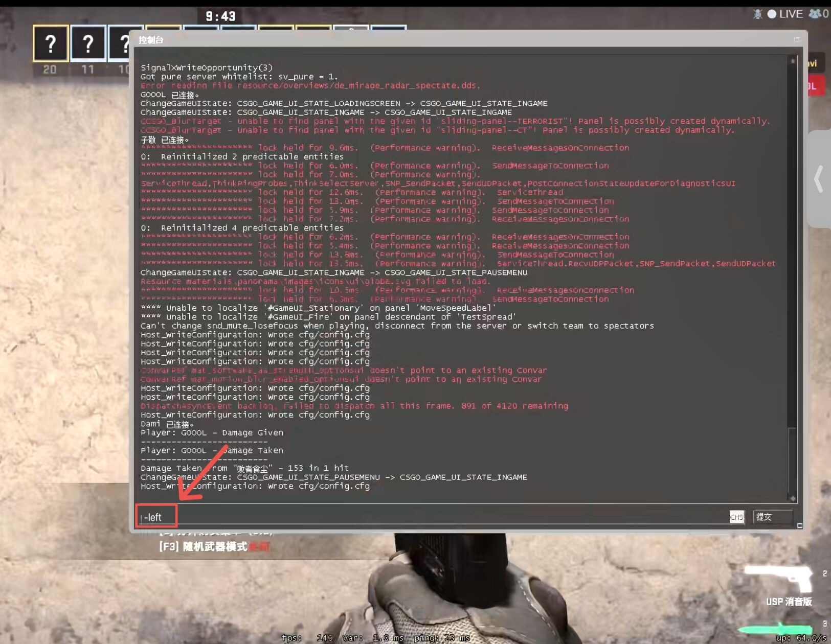The height and width of the screenshot is (644, 831).
Task: Click the 'lock held for 9.6ms' warning line
Action: [385, 148]
